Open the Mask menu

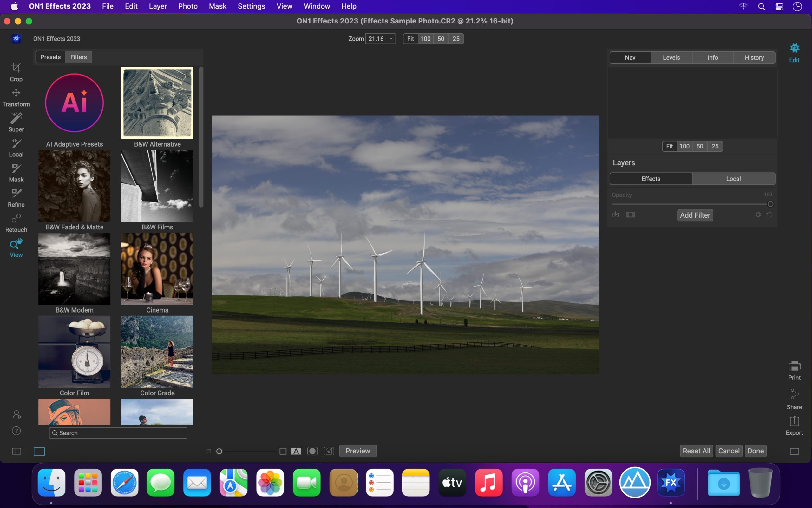pos(217,6)
